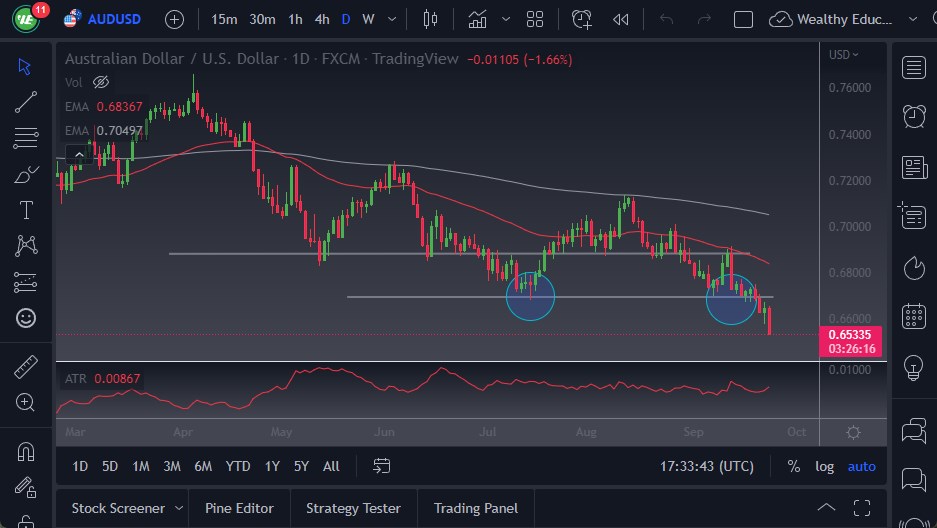The height and width of the screenshot is (528, 937).
Task: Open the Strategy Tester tab
Action: 353,508
